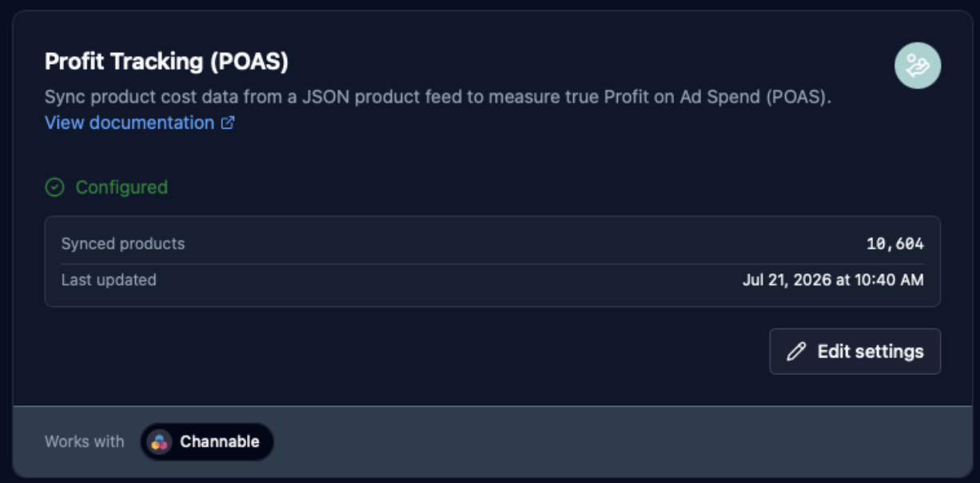Click the Edit settings label text
This screenshot has height=483, width=980.
pos(870,351)
